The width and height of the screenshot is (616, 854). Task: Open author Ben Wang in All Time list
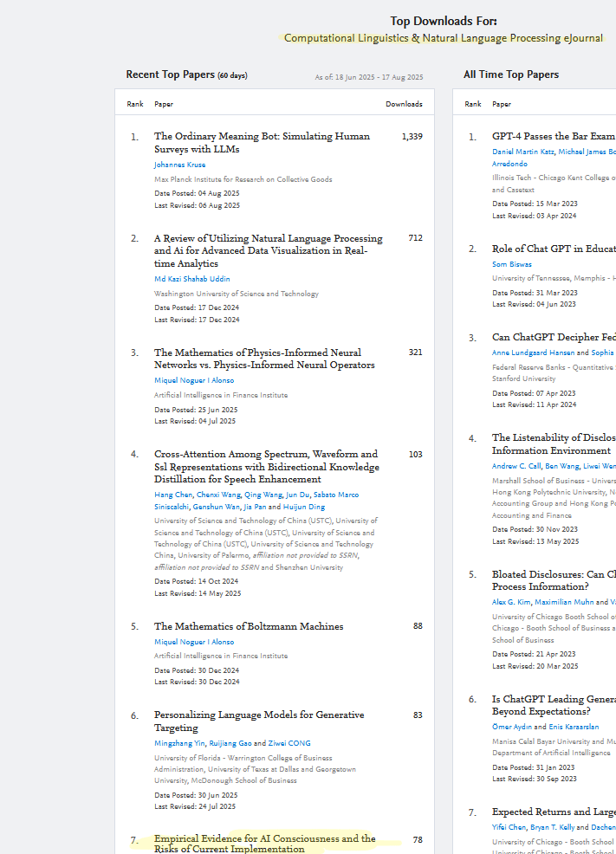pos(562,466)
